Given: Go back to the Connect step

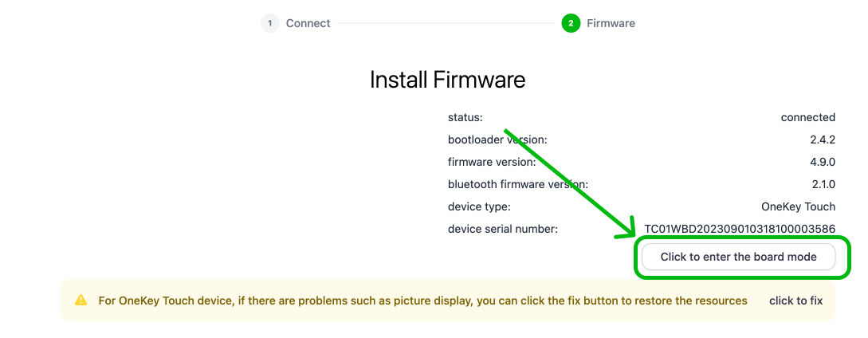Looking at the screenshot, I should [x=308, y=23].
